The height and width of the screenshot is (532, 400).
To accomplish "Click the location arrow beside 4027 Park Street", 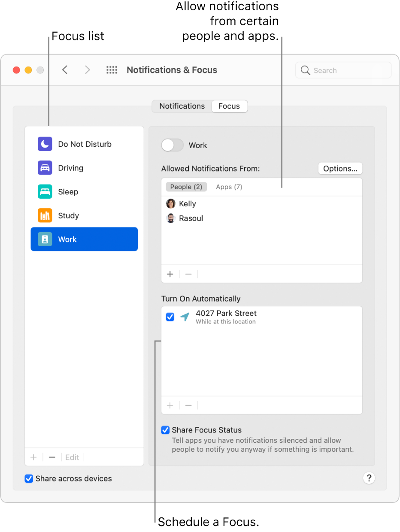I will point(185,317).
